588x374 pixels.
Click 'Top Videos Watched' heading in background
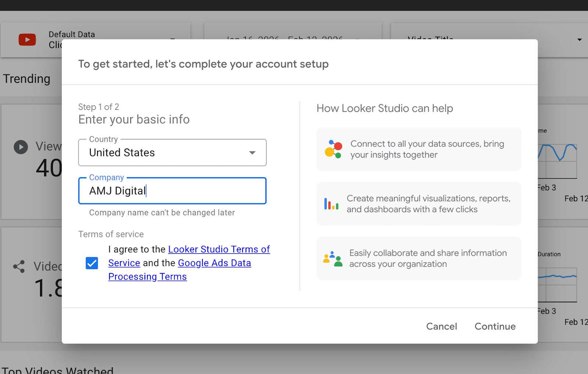[x=58, y=370]
